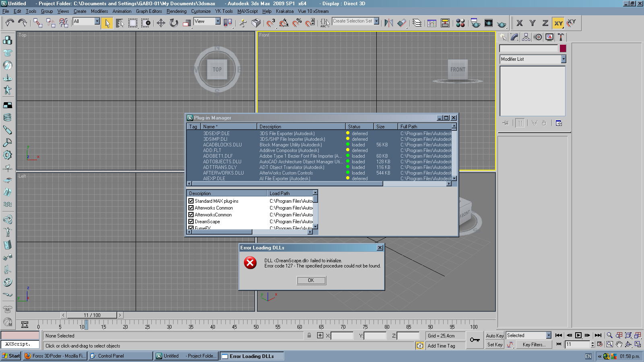Click Configure Modifier Sets icon

[x=559, y=123]
